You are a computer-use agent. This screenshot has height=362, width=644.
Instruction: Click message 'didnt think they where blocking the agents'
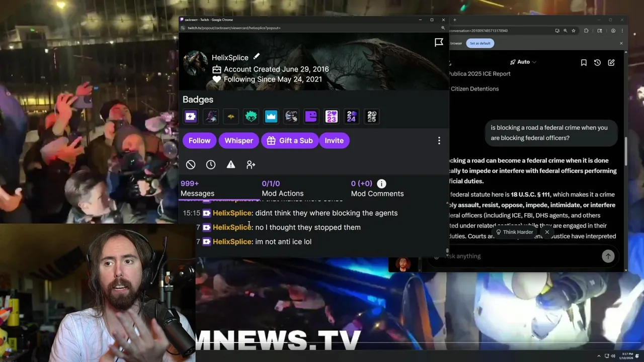coord(326,213)
